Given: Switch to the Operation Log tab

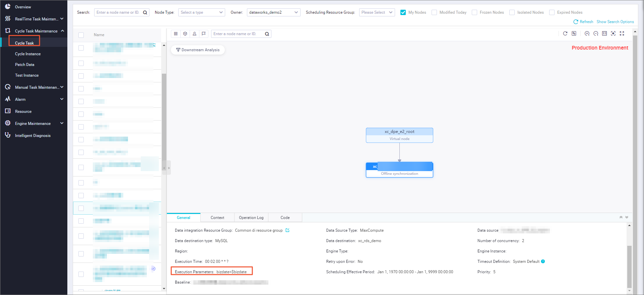Looking at the screenshot, I should coord(251,218).
